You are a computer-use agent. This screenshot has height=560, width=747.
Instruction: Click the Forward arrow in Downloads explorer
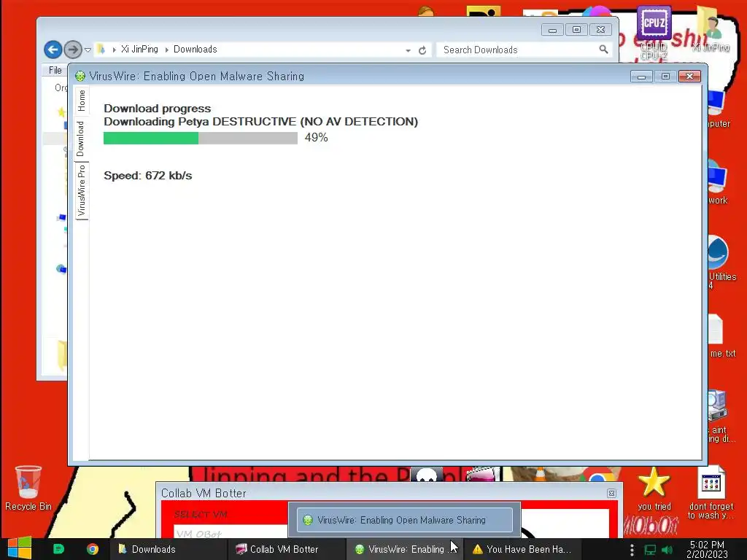pos(73,49)
